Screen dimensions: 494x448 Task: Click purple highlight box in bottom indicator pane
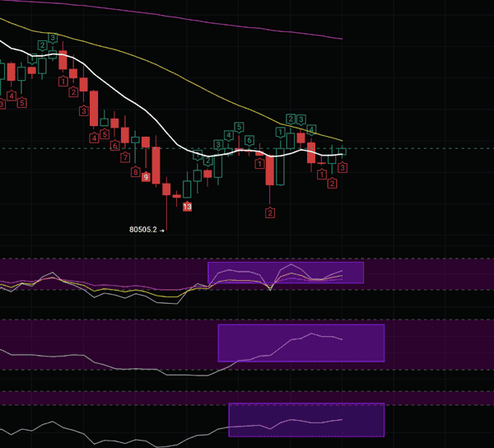click(305, 419)
